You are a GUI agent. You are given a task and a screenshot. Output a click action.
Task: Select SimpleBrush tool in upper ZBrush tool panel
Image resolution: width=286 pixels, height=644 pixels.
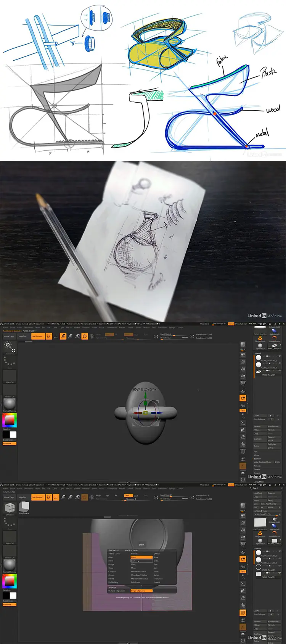260,339
